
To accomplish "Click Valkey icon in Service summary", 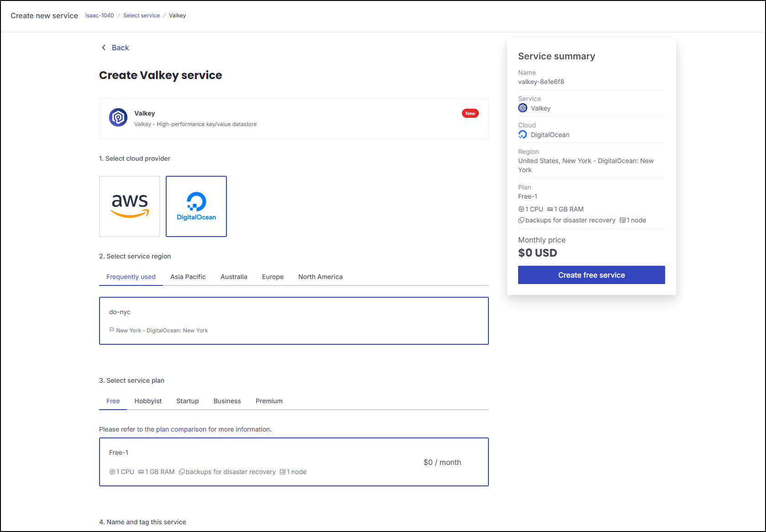I will point(523,108).
